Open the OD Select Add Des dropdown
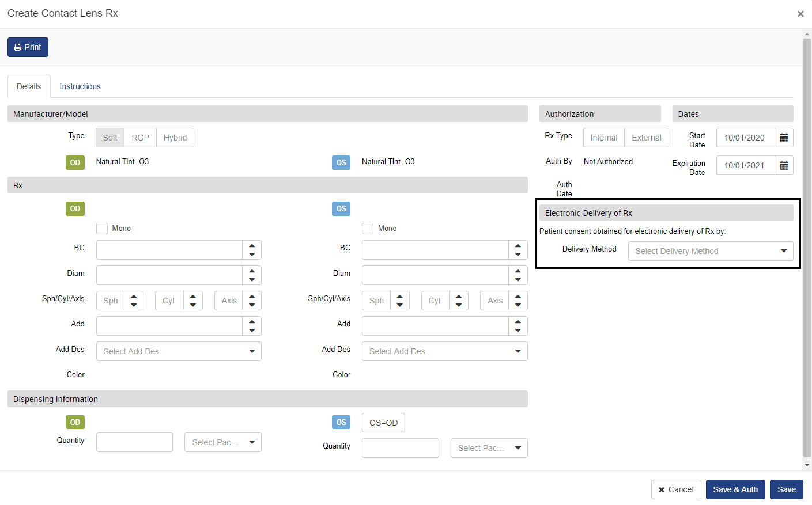This screenshot has width=812, height=505. pos(179,351)
